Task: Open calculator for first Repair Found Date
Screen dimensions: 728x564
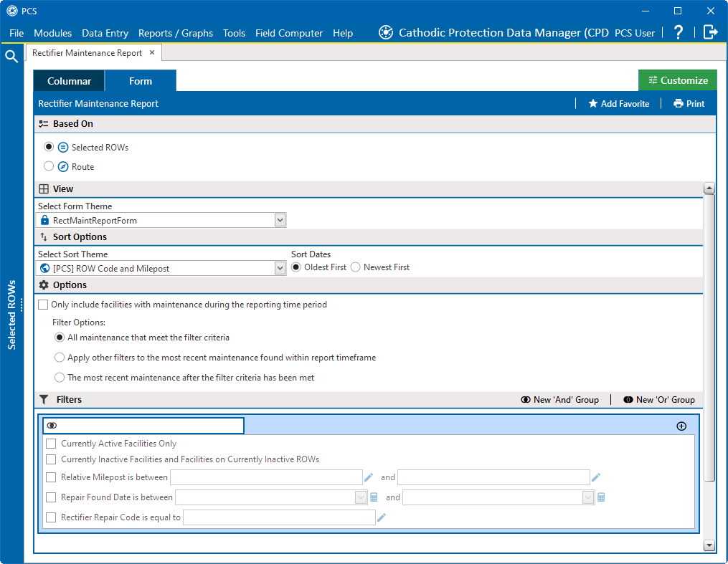Action: tap(374, 497)
